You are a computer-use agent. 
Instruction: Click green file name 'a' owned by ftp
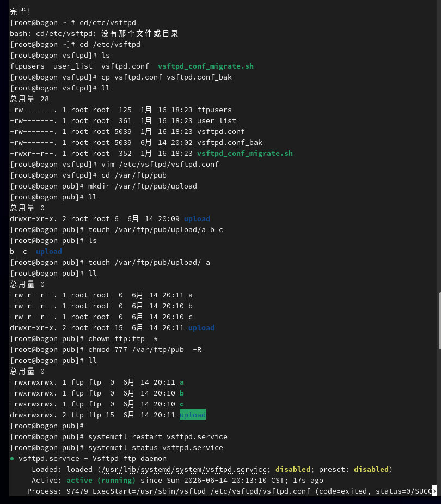coord(182,382)
